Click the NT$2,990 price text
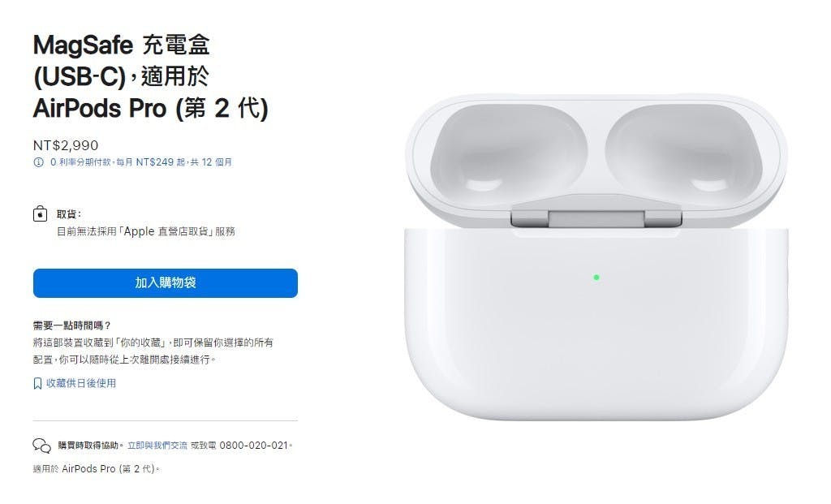 pyautogui.click(x=66, y=145)
